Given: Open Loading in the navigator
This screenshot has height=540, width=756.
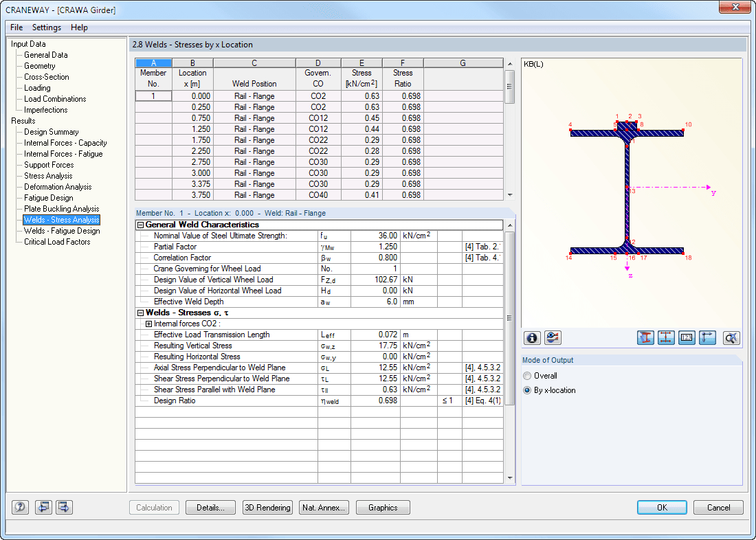Looking at the screenshot, I should click(x=37, y=88).
